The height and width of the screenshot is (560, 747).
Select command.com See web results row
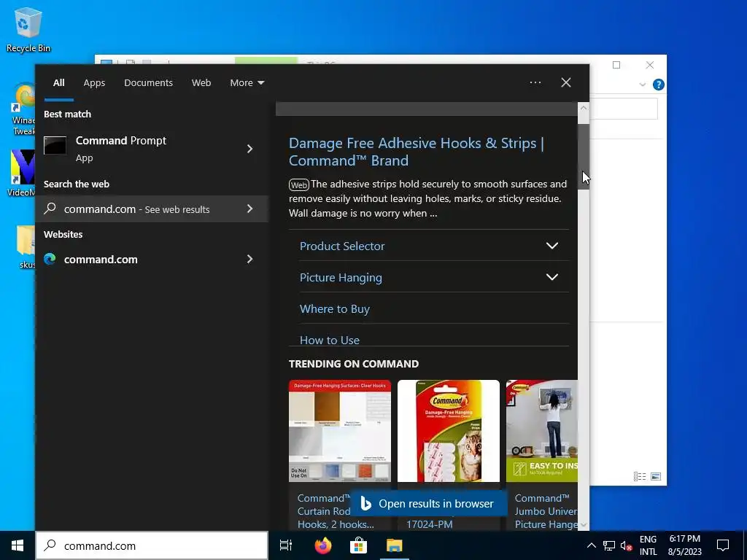152,209
